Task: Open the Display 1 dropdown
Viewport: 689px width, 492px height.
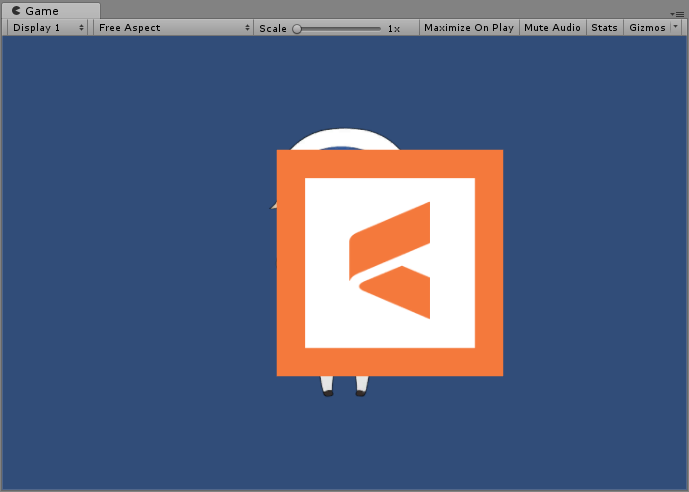Action: tap(47, 28)
